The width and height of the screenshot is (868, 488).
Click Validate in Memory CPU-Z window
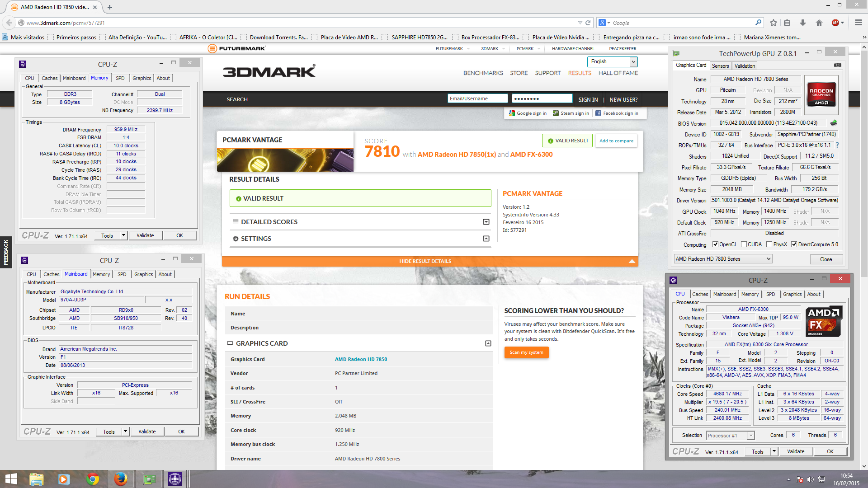coord(145,235)
